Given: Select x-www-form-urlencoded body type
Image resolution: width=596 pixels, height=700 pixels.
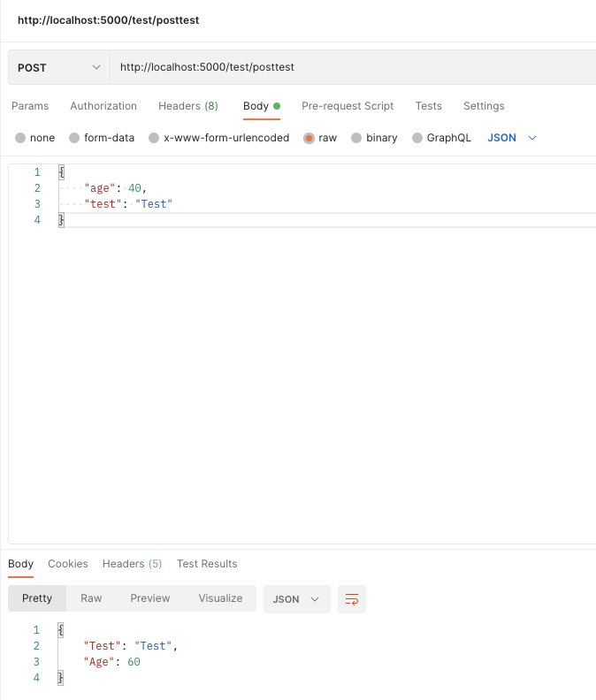Looking at the screenshot, I should click(x=154, y=138).
